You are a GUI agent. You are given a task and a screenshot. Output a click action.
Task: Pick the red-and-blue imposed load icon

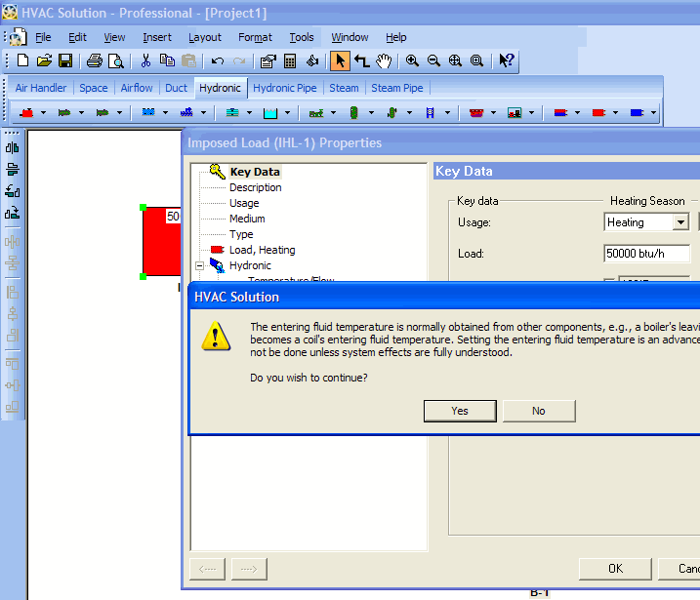coord(560,113)
